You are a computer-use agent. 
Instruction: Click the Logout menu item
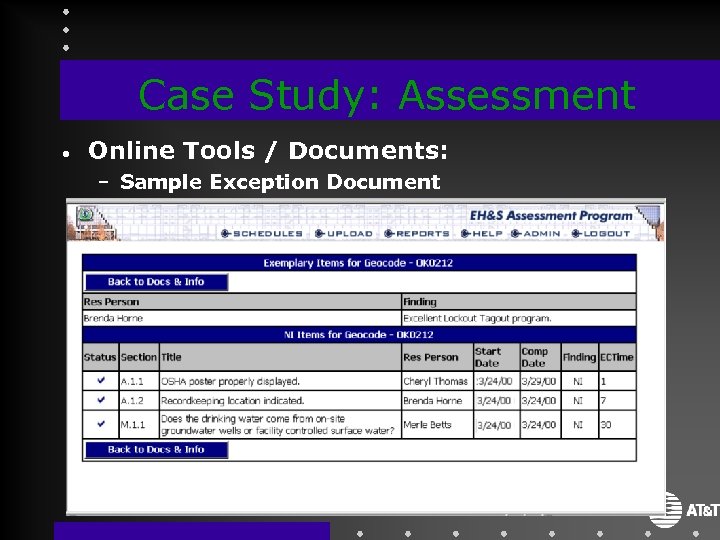click(601, 234)
